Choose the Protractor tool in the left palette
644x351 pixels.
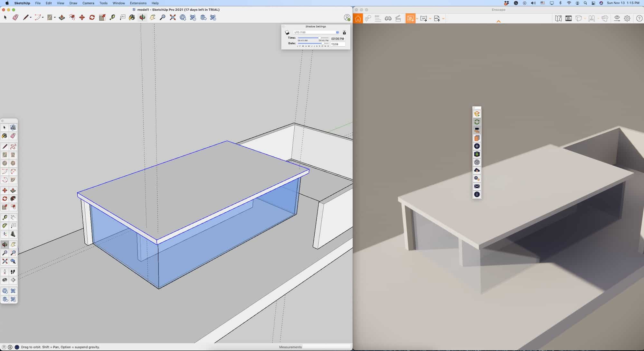click(x=5, y=226)
